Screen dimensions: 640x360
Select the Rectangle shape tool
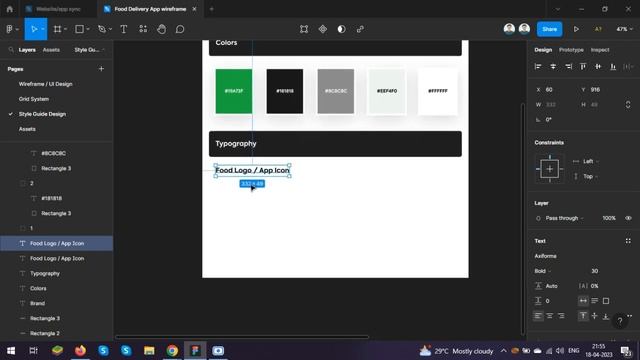[79, 29]
